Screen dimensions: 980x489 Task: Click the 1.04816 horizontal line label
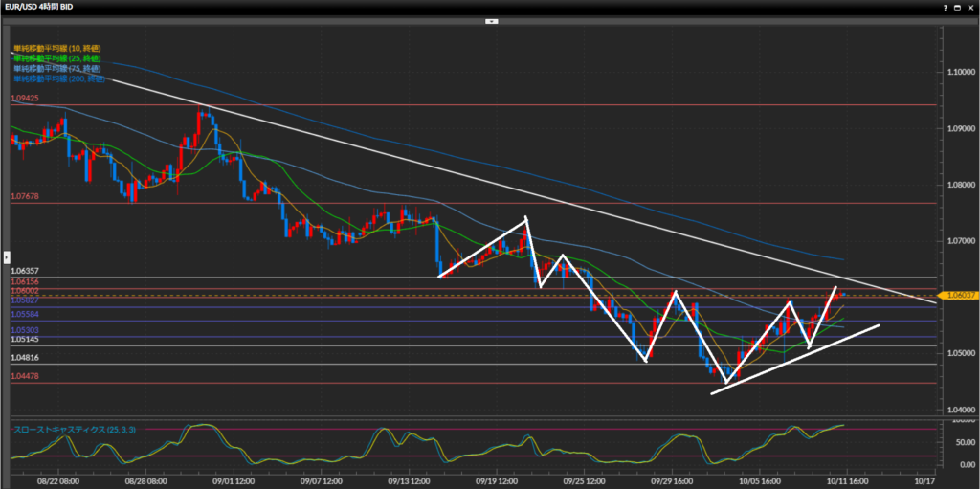coord(25,357)
